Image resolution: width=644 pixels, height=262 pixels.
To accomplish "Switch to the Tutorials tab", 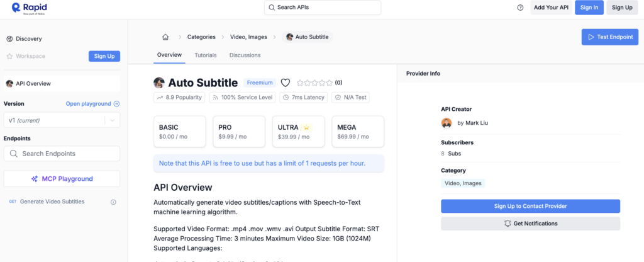I will 206,55.
